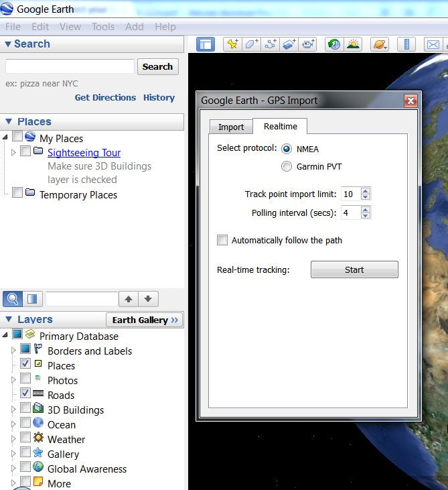This screenshot has height=490, width=448.
Task: Expand the Sightseeing Tour tree node
Action: 13,153
